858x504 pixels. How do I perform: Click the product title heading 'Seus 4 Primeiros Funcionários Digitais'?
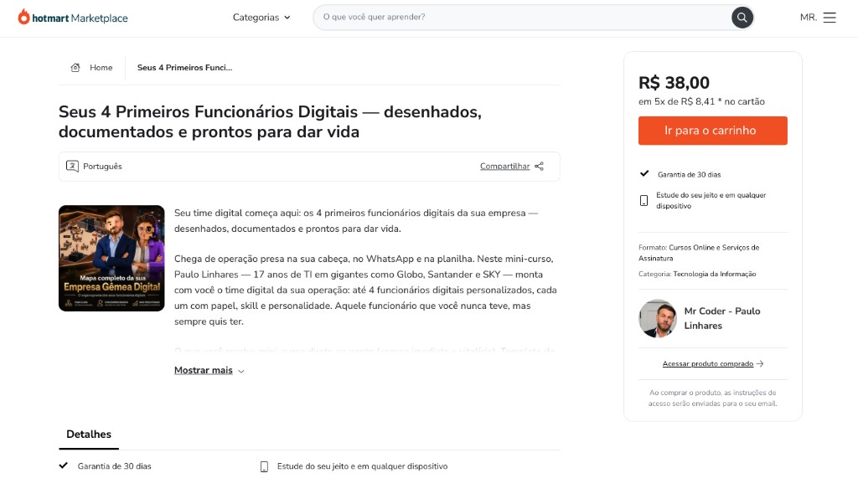pyautogui.click(x=270, y=121)
